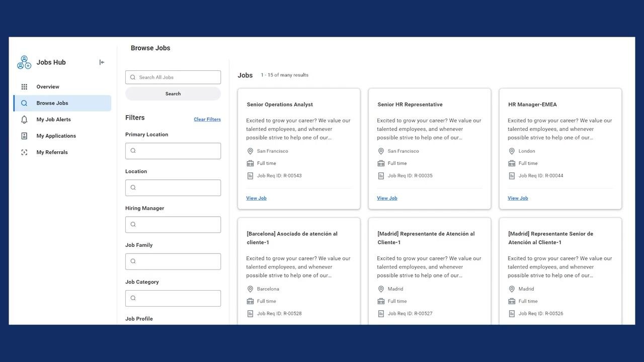This screenshot has height=362, width=644.
Task: Click the location pin on Senior Operations Analyst card
Action: [x=250, y=151]
